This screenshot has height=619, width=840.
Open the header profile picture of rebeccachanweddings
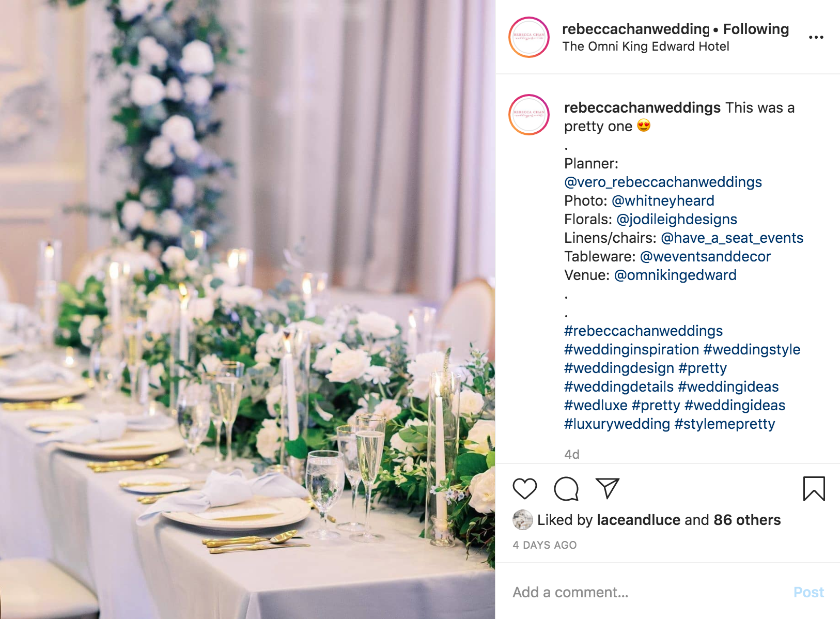(x=528, y=37)
